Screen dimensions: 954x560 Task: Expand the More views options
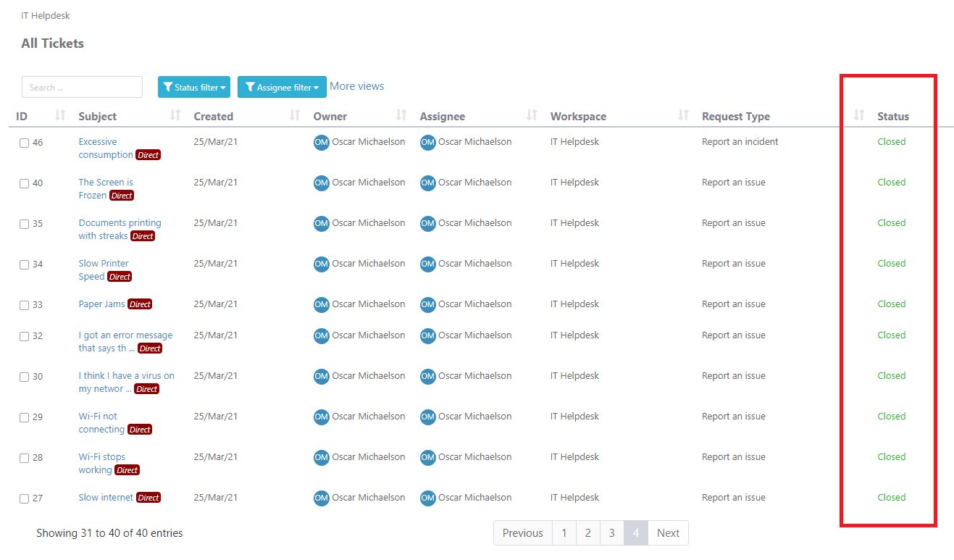[356, 85]
